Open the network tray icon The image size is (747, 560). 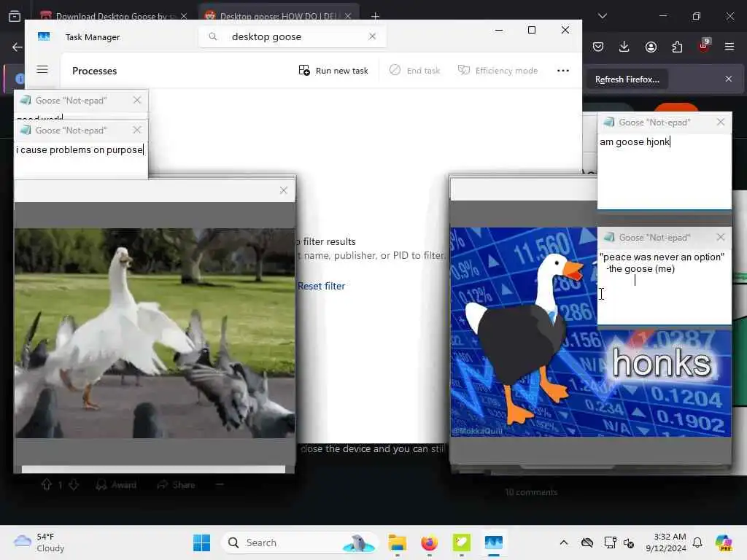611,542
